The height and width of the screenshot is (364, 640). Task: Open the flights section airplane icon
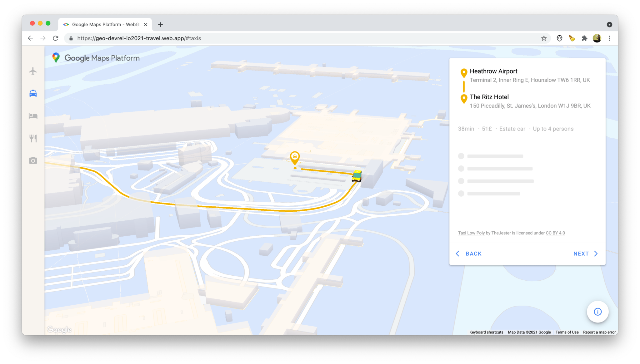[33, 71]
